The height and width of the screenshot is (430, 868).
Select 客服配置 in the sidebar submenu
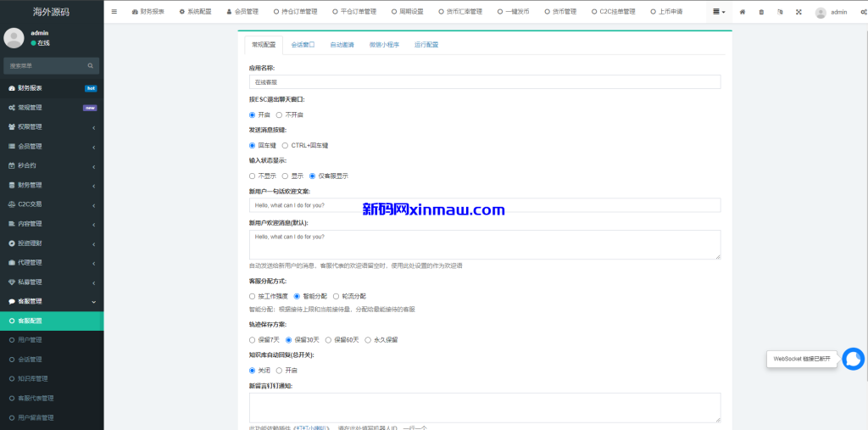click(x=52, y=321)
